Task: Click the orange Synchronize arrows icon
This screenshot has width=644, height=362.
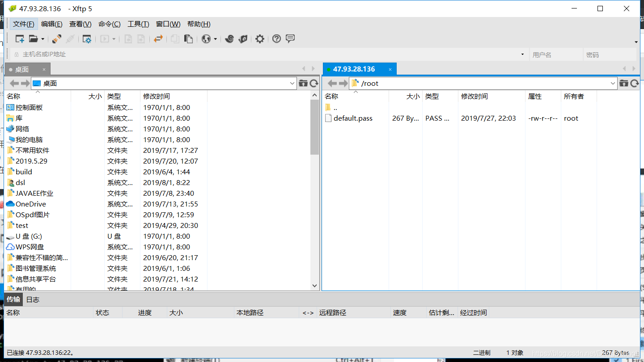Action: (x=158, y=39)
